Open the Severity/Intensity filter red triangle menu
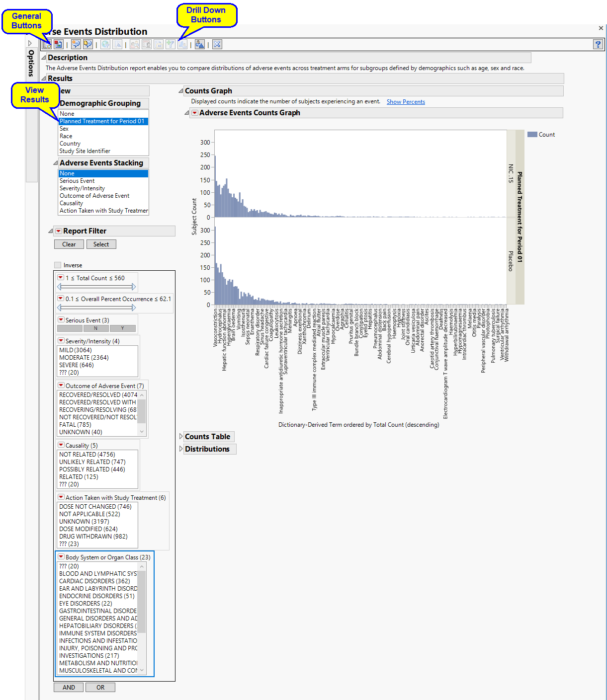 pos(61,341)
